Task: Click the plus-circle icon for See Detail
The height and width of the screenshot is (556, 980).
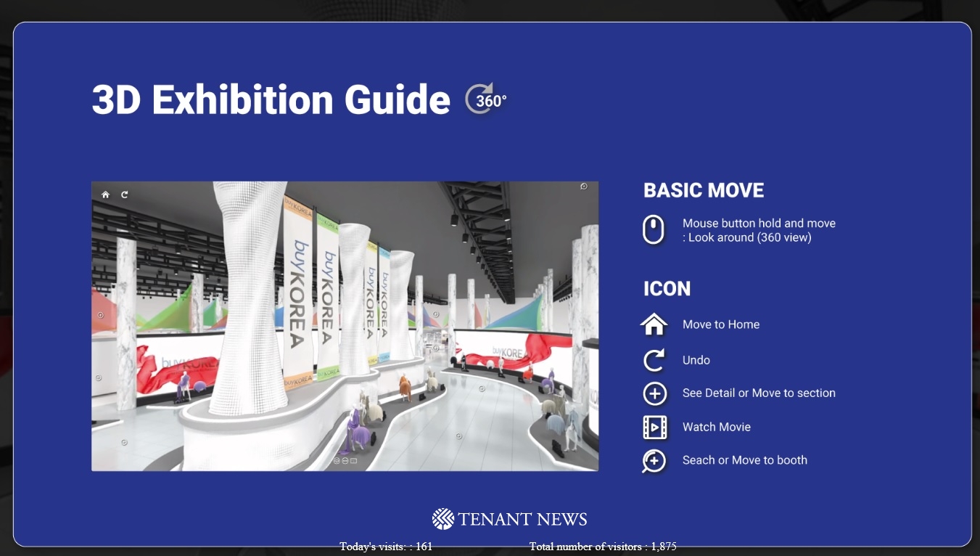Action: pos(654,393)
